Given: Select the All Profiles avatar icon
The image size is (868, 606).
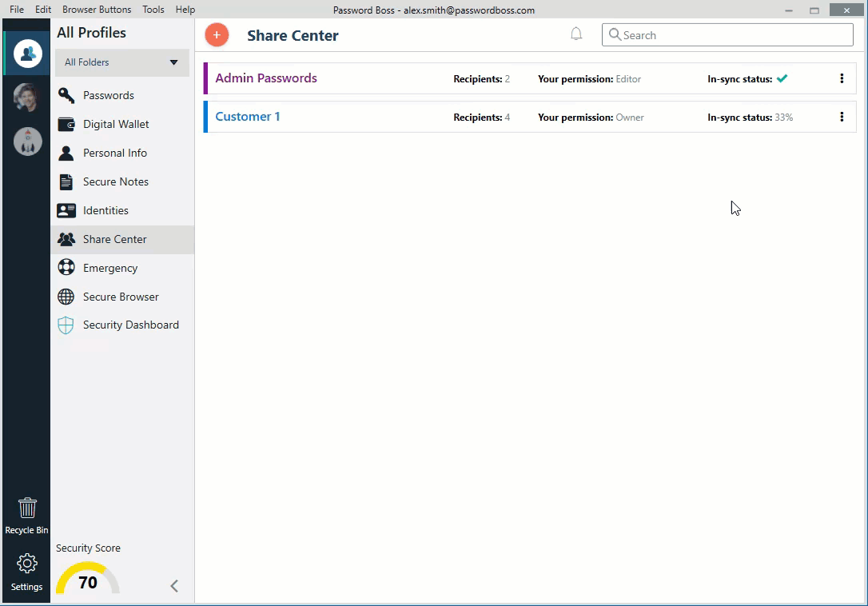Looking at the screenshot, I should [x=28, y=54].
